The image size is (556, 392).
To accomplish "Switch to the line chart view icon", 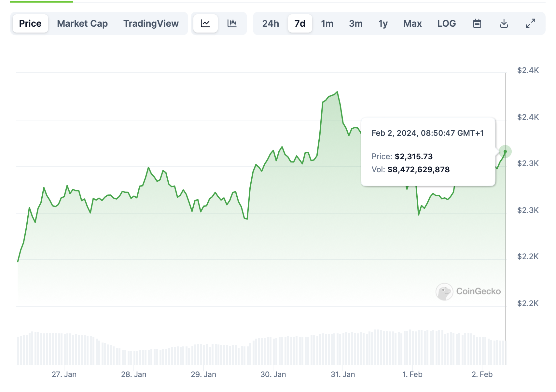I will [205, 23].
